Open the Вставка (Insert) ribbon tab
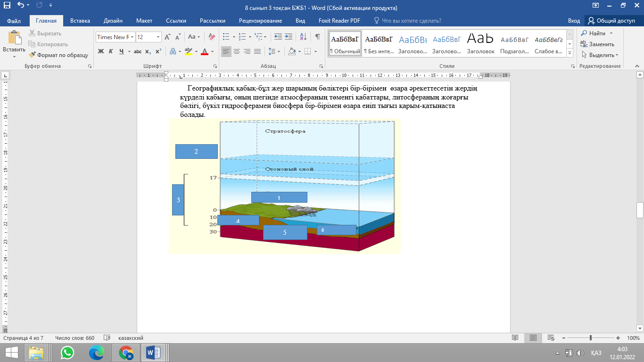The height and width of the screenshot is (362, 644). point(80,21)
